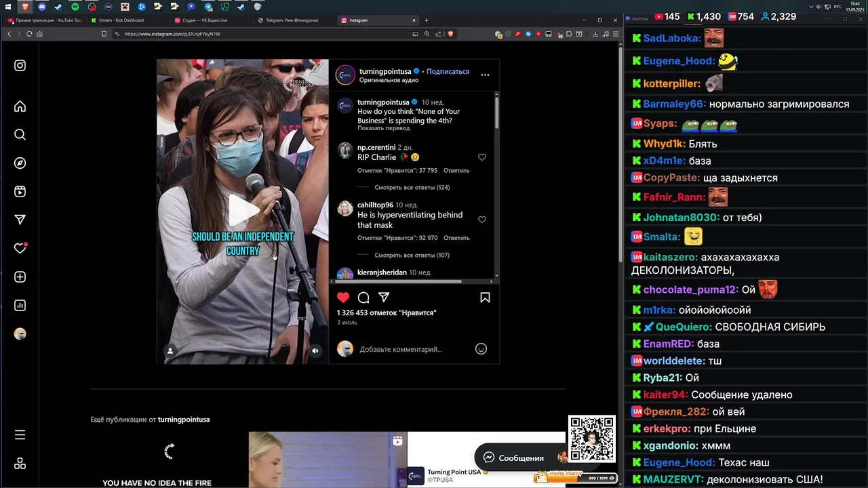Open Direct messages paper plane in sidebar
Screen dimensions: 868x488
tap(20, 220)
